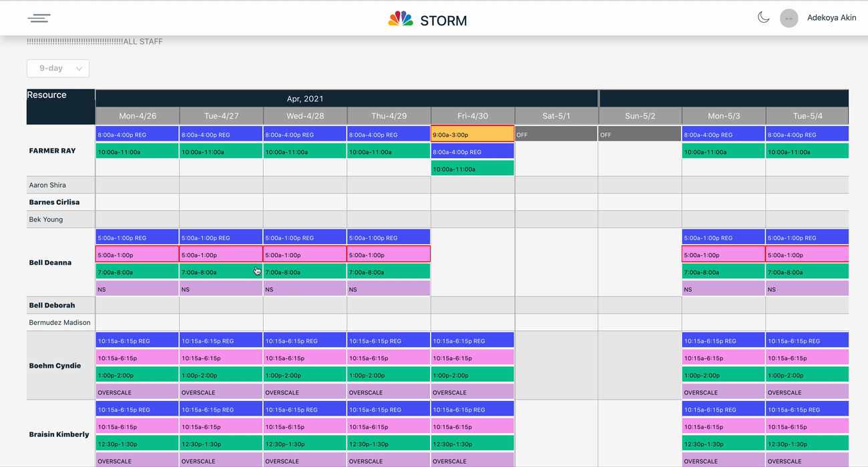Open Boehm Cyndie's Wed-4/28 1:00p-2:00p green block
The width and height of the screenshot is (868, 467).
[305, 375]
